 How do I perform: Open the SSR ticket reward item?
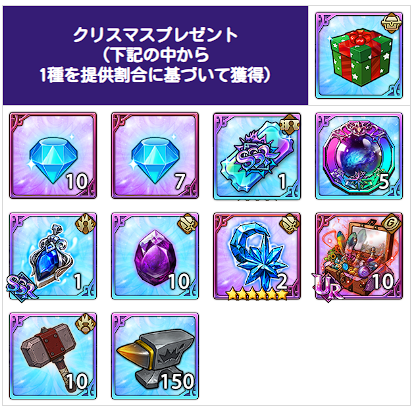click(x=257, y=156)
